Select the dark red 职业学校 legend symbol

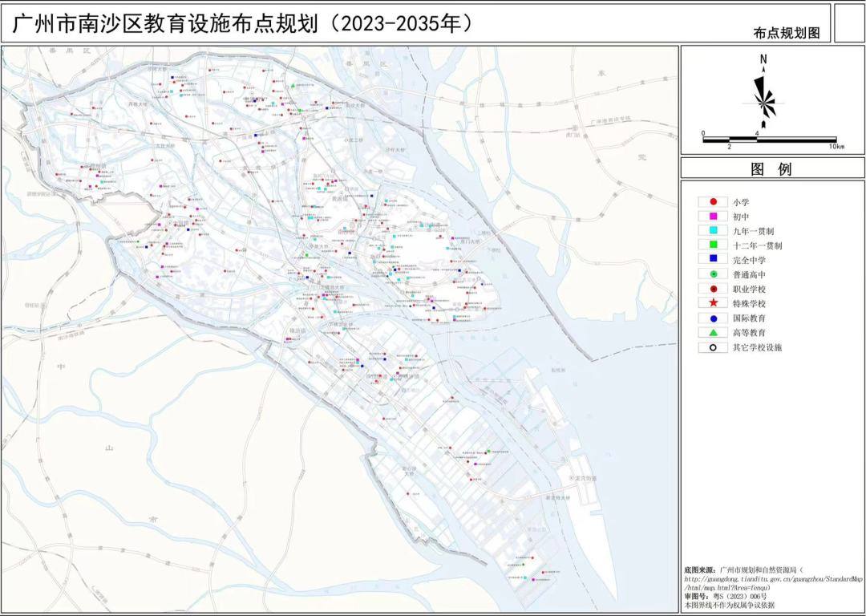point(713,289)
